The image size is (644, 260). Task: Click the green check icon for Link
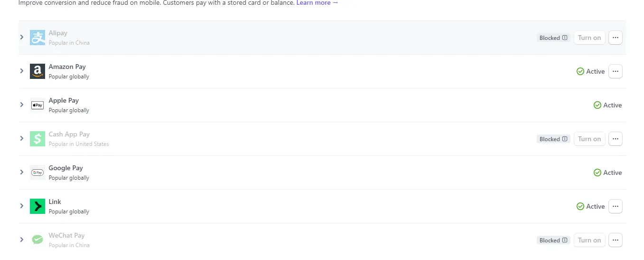580,206
